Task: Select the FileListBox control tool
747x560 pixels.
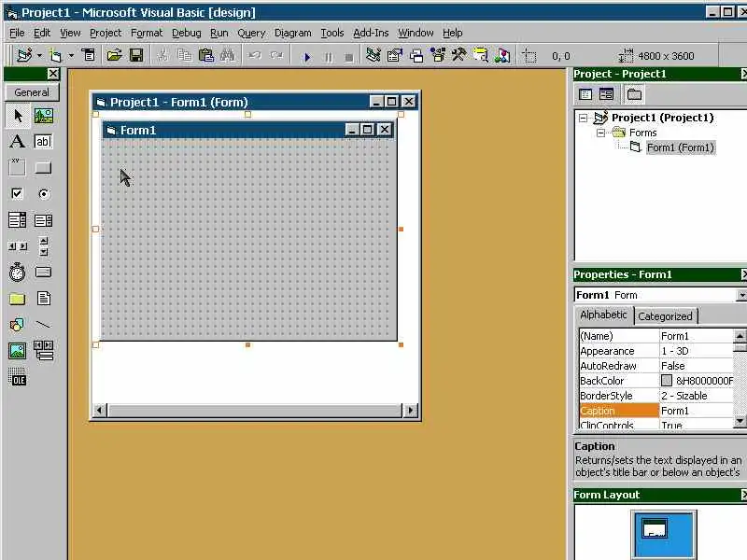Action: pyautogui.click(x=43, y=299)
